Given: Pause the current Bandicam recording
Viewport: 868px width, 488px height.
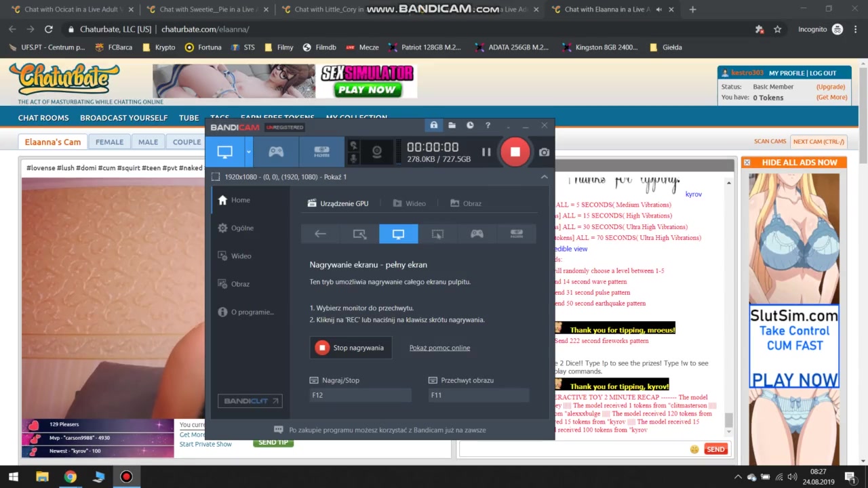Looking at the screenshot, I should 486,152.
